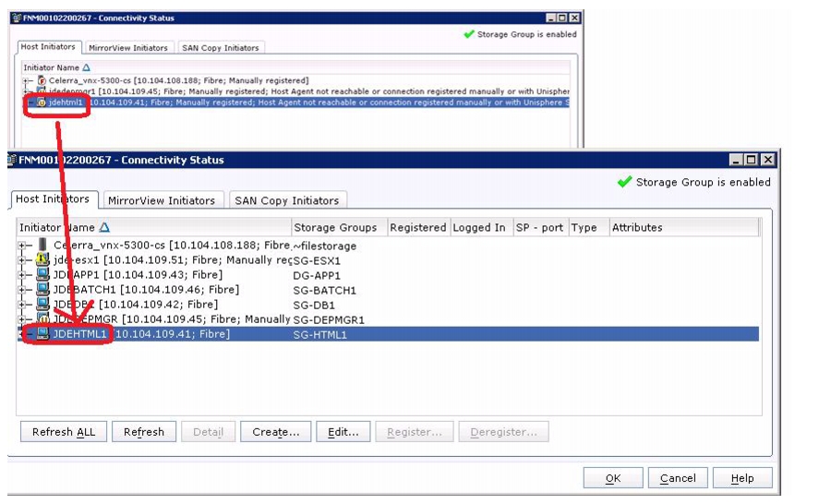Viewport: 831px width, 504px height.
Task: Click back window title bar application icon
Action: (x=17, y=18)
